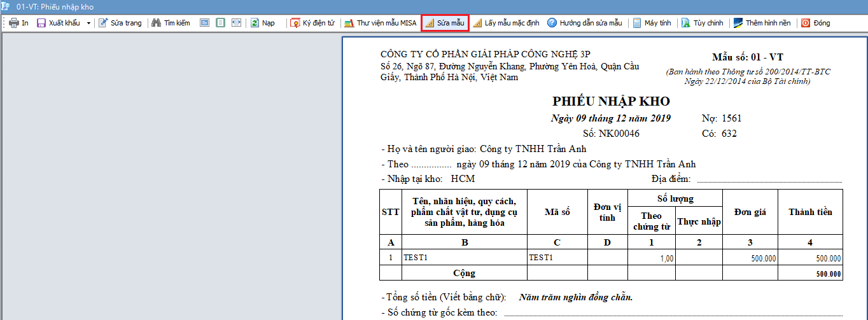Click the Xuất khẩu save icon

41,23
